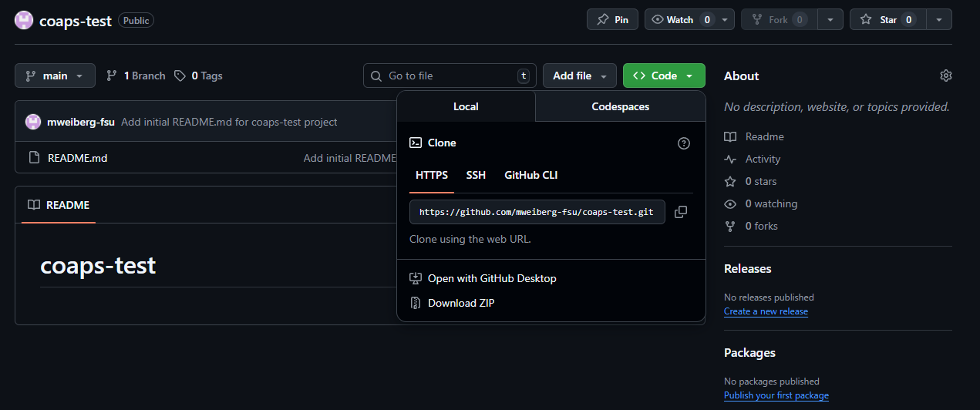Open the Star lists dropdown arrow

[938, 20]
